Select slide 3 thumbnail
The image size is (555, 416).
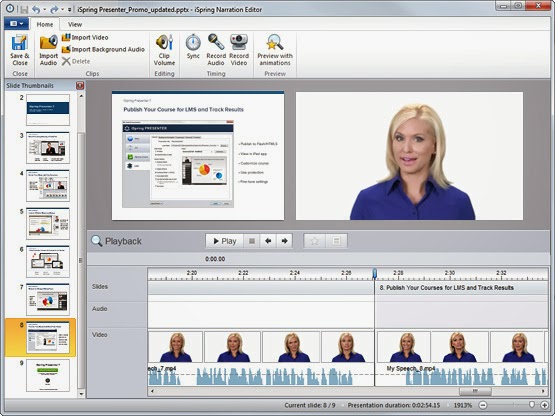(48, 148)
